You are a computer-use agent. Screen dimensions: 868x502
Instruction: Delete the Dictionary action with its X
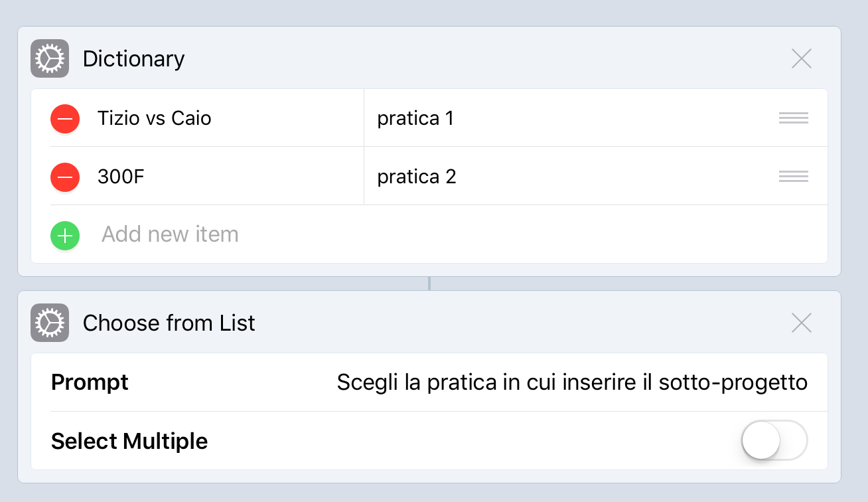coord(802,59)
